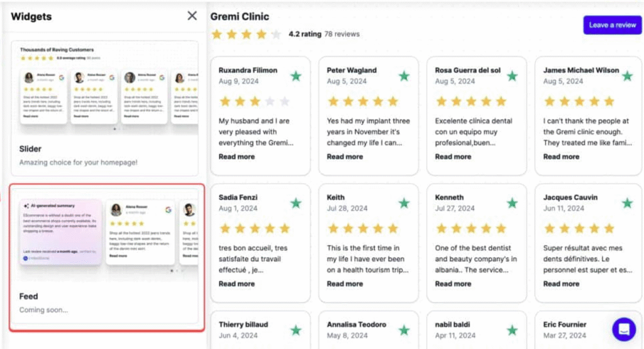
Task: Click the Feed widget title
Action: click(x=28, y=296)
